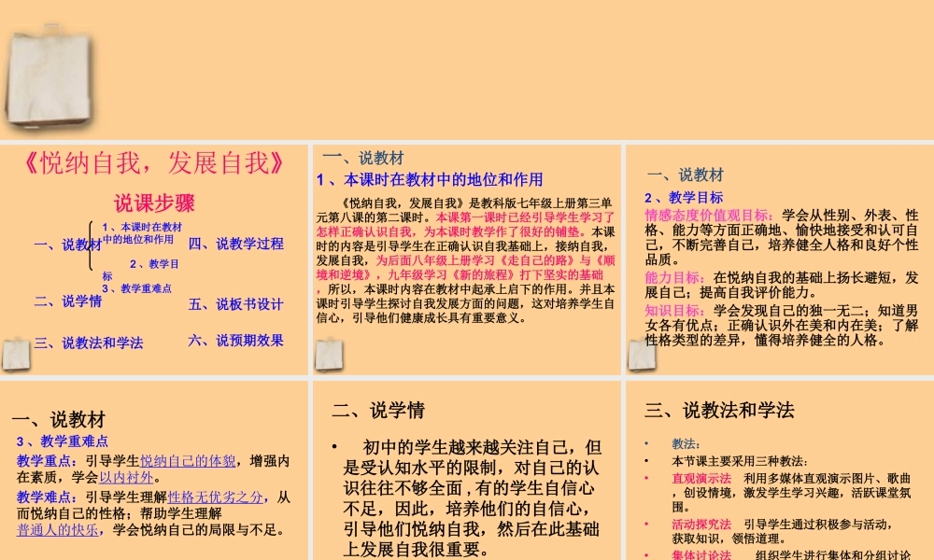Follow the 普通人的快乐 link
Image resolution: width=934 pixels, height=560 pixels.
[x=57, y=529]
